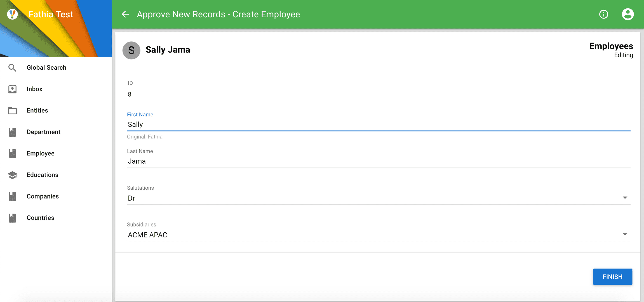Select Employee in the sidebar
This screenshot has width=644, height=302.
(x=56, y=154)
